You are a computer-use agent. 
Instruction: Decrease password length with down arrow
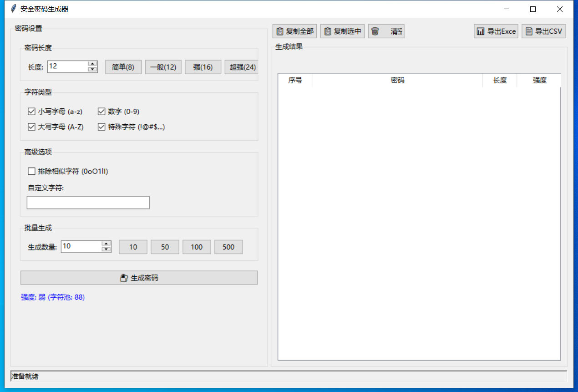point(93,69)
